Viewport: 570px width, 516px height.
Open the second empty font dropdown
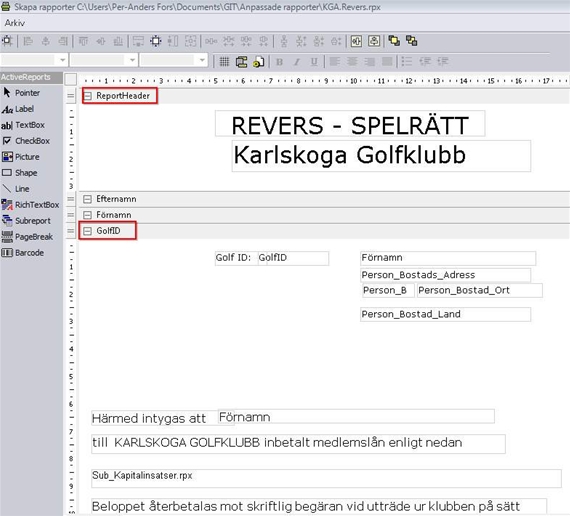(x=132, y=60)
